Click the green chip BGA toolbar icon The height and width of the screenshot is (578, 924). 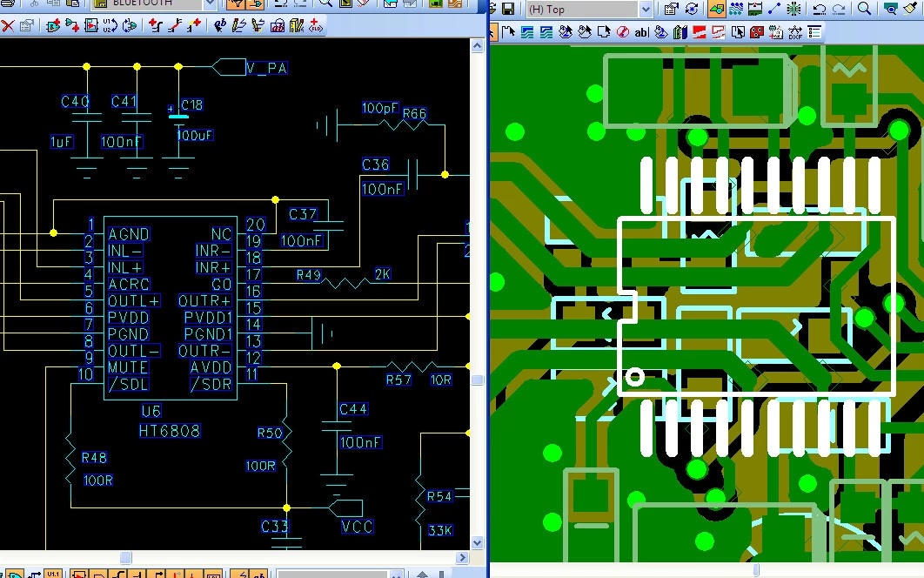pyautogui.click(x=793, y=9)
